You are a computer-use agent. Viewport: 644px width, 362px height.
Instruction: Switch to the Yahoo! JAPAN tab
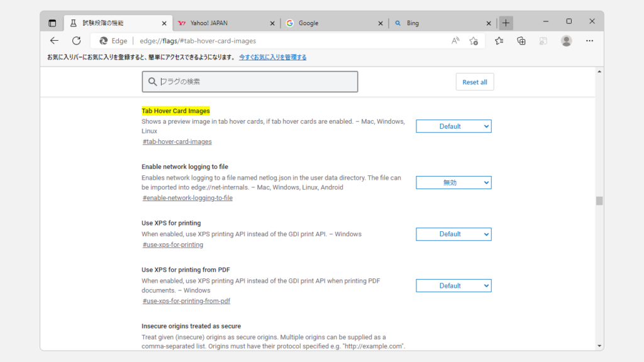pyautogui.click(x=226, y=23)
